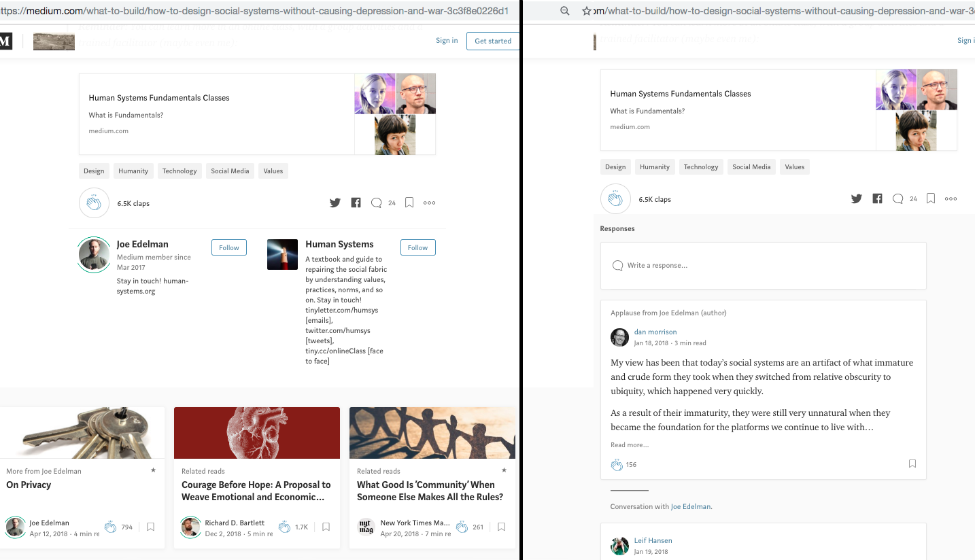The width and height of the screenshot is (975, 560).
Task: Click Write a response field
Action: pyautogui.click(x=763, y=266)
